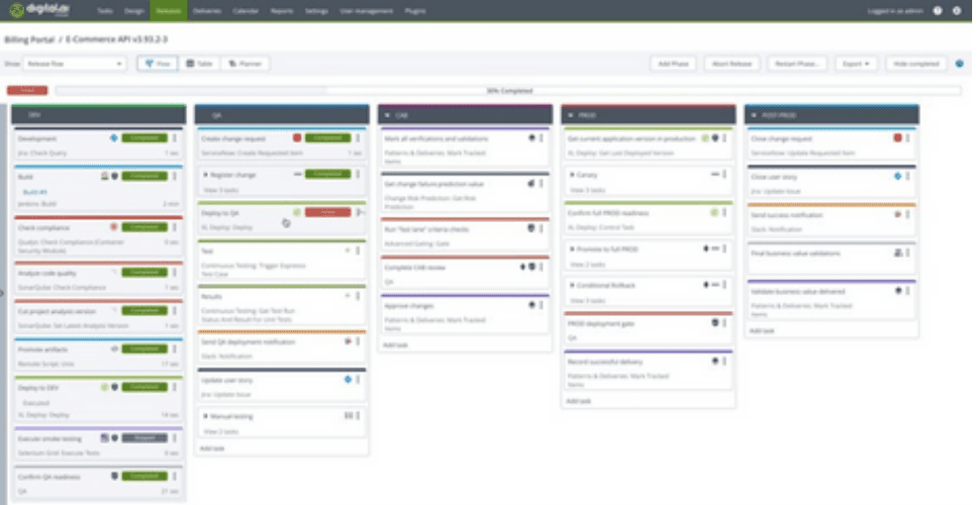Open the Plugins menu
980x505 pixels.
pos(415,11)
